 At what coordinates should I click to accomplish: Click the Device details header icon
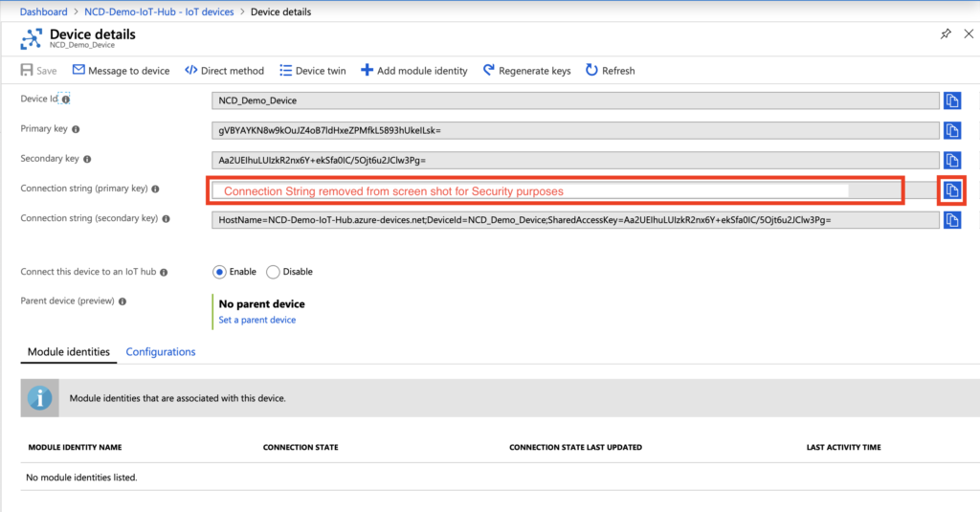click(x=32, y=39)
